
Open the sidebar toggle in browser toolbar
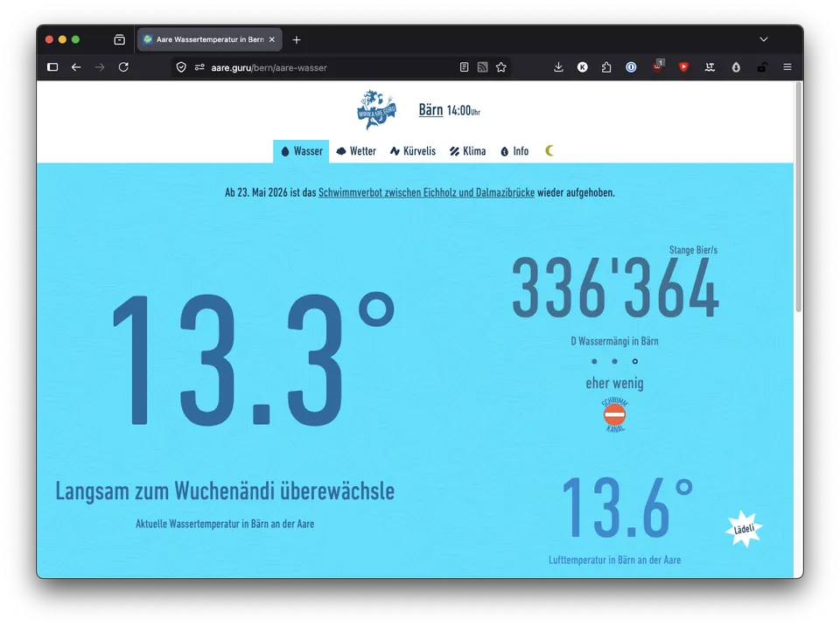pyautogui.click(x=52, y=67)
